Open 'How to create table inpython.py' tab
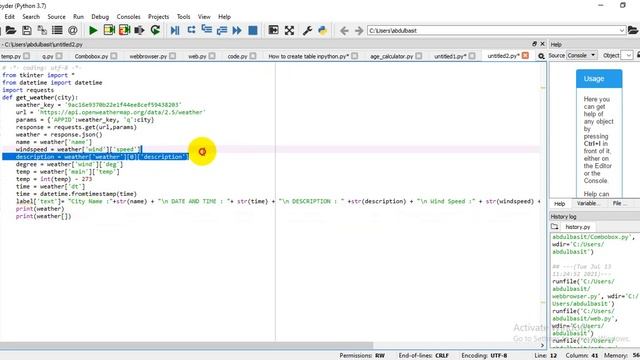The image size is (640, 360). point(309,56)
